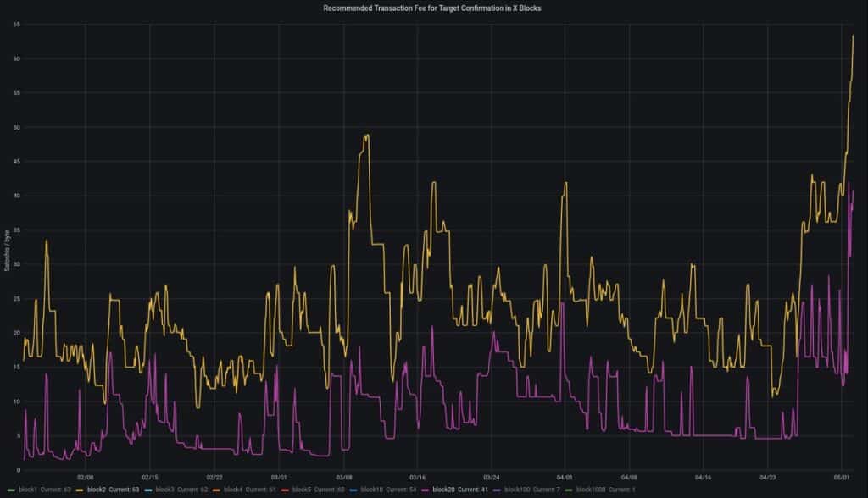Click the orange block4 color swatch
This screenshot has width=868, height=498.
coord(216,490)
